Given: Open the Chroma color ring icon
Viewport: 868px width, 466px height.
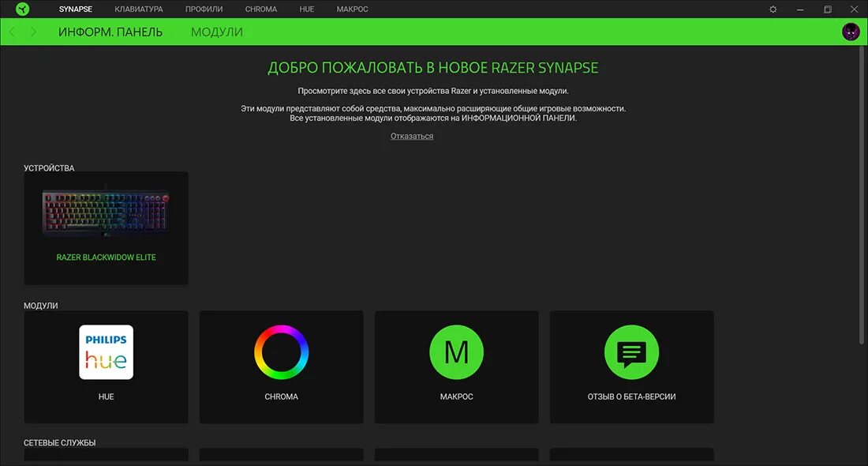Looking at the screenshot, I should click(x=281, y=351).
